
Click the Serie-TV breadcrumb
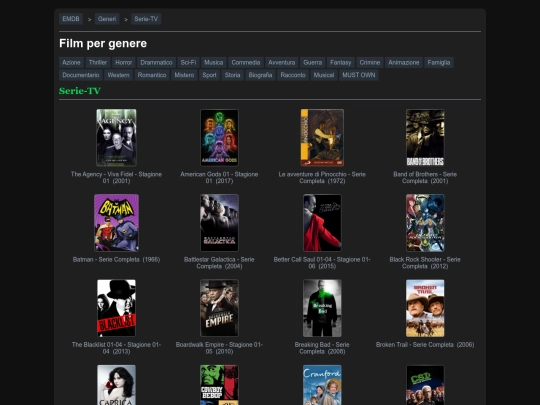(x=146, y=19)
